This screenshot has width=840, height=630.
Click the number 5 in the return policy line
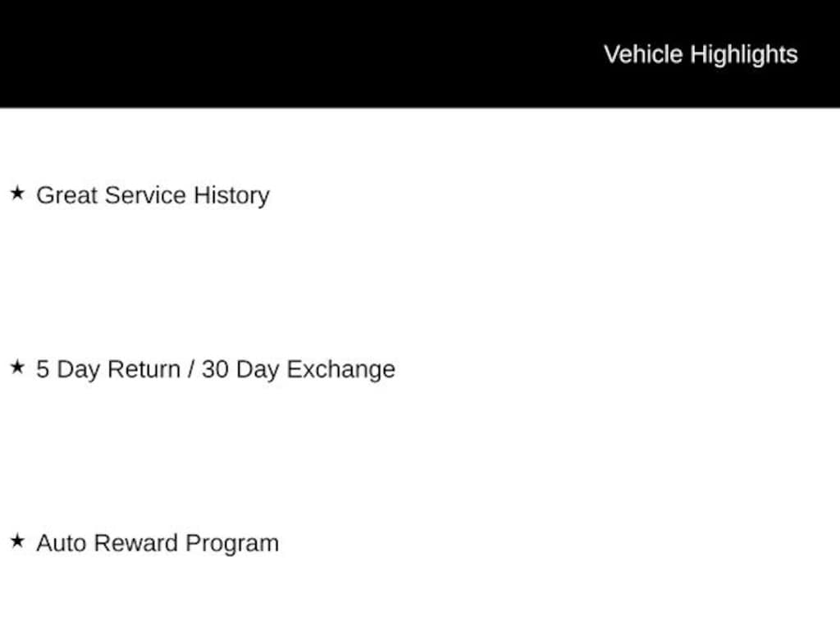tap(43, 370)
